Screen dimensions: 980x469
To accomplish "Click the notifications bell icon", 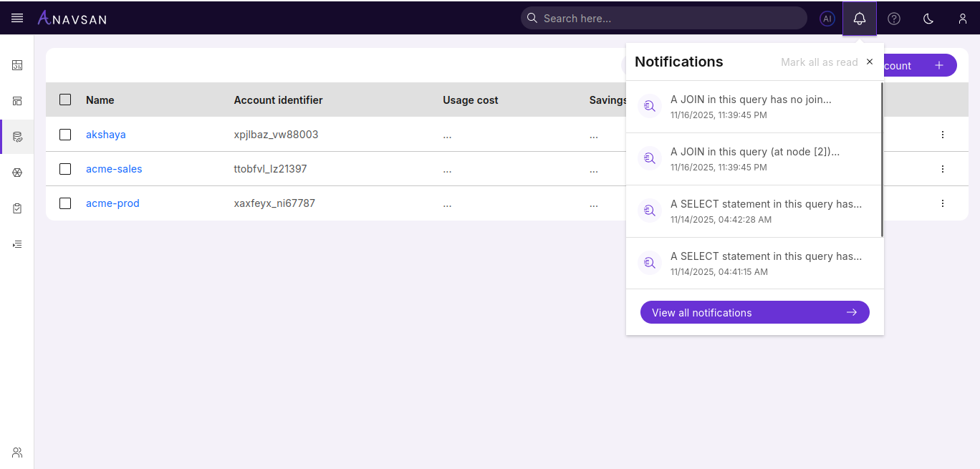I will point(860,19).
